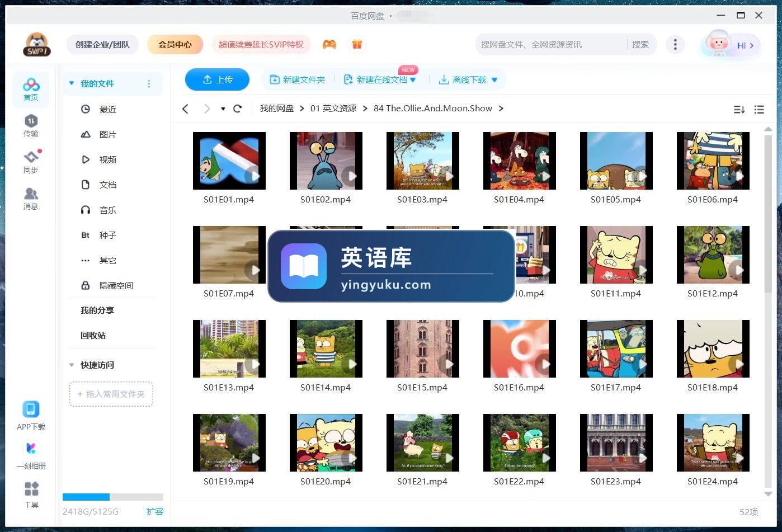
Task: Go to 01 英文资源 breadcrumb
Action: coord(333,109)
